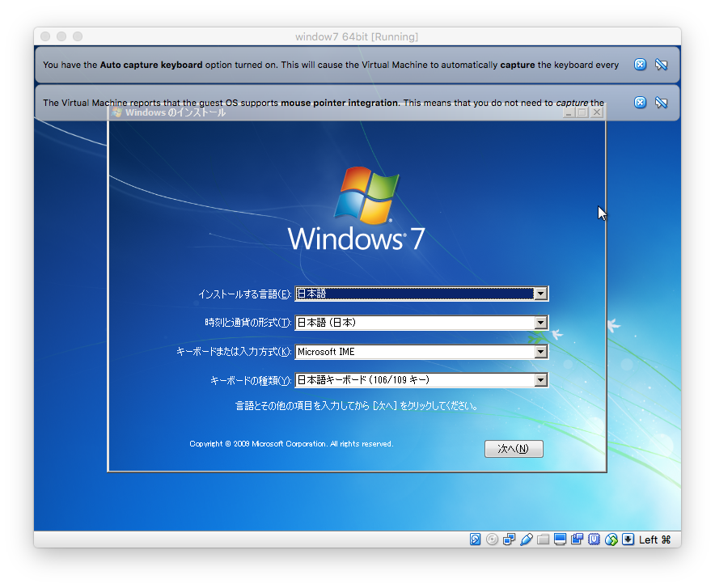The image size is (715, 588).
Task: Click the arrow beside 日本語 (日本) box
Action: tap(541, 323)
